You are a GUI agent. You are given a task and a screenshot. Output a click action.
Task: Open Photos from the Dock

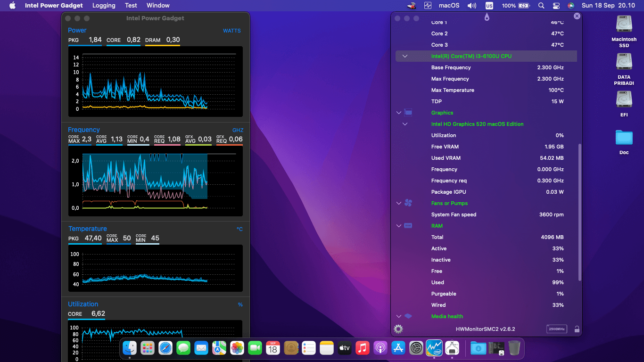237,348
